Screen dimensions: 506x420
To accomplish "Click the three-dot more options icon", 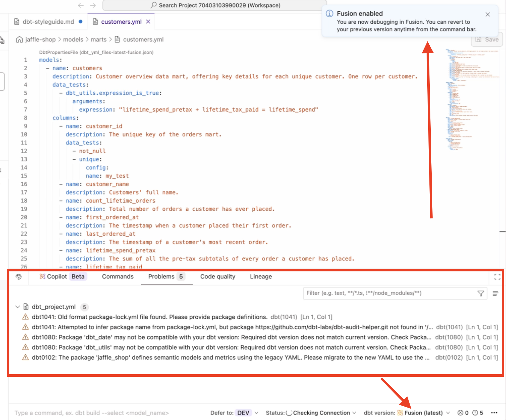I will click(x=494, y=413).
